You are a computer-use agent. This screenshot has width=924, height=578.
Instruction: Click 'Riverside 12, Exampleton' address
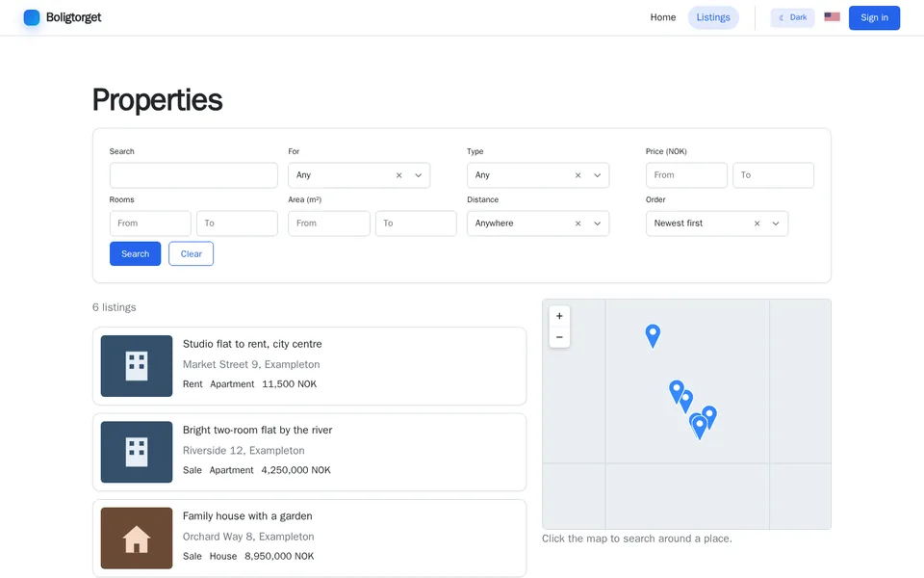point(244,451)
